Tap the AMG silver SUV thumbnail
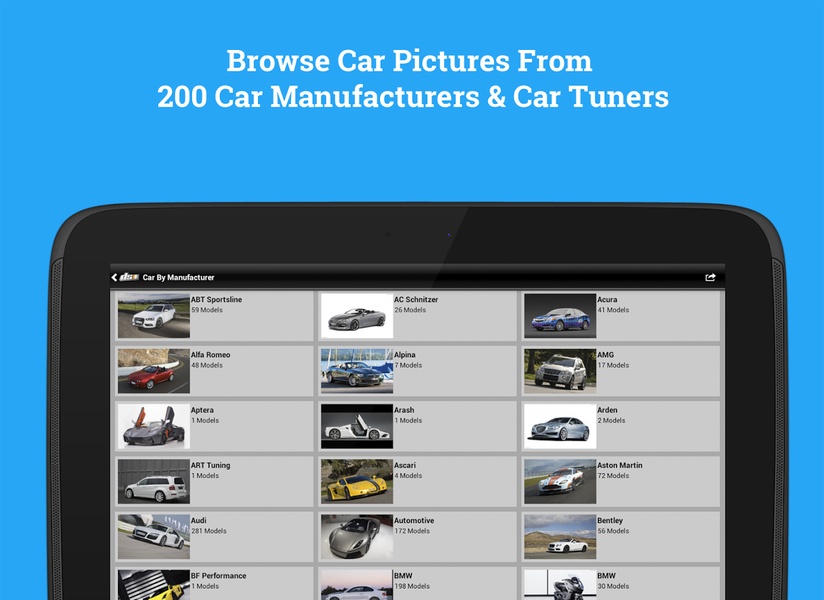The width and height of the screenshot is (824, 600). tap(560, 371)
